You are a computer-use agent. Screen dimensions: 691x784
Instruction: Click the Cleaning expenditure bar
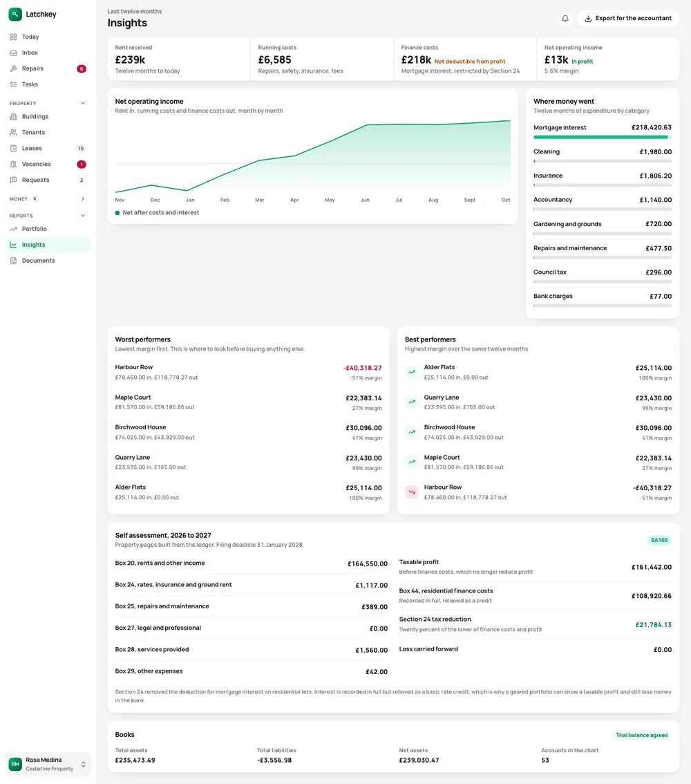pos(603,161)
